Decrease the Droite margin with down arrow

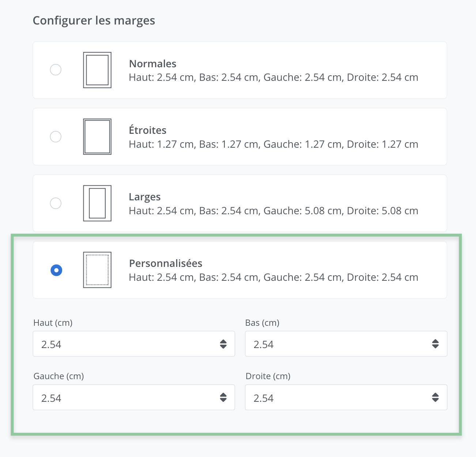435,400
